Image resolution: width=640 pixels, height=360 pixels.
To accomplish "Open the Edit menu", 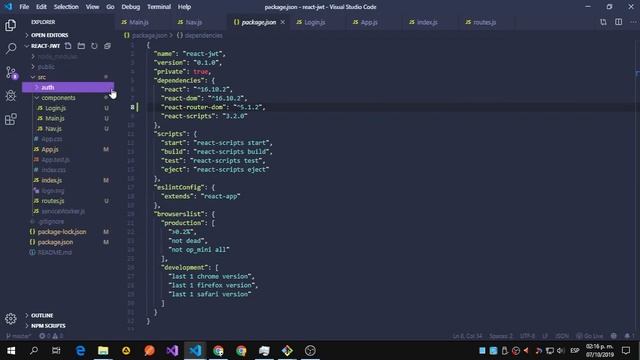I will 41,7.
